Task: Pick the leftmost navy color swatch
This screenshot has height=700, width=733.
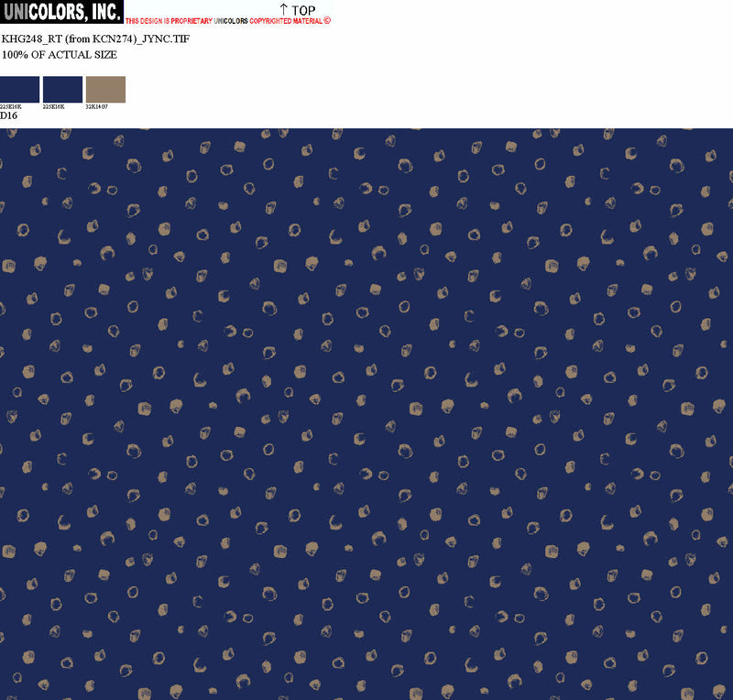Action: tap(19, 89)
